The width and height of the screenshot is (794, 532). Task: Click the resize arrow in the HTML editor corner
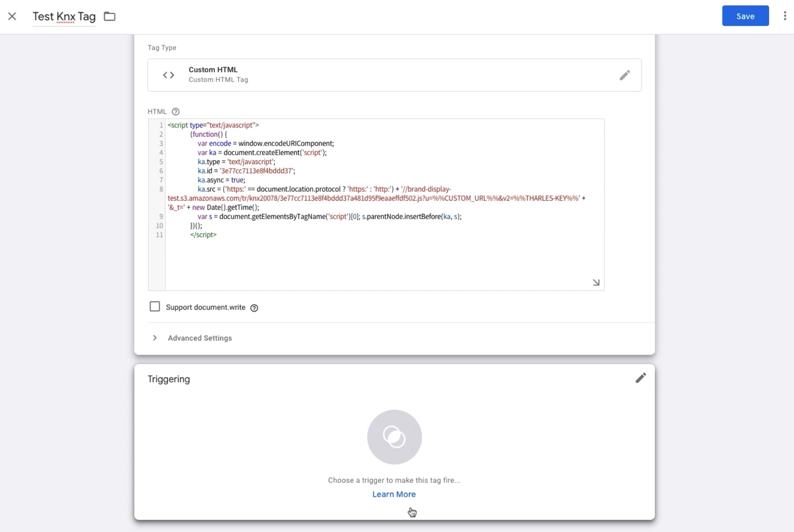point(596,282)
